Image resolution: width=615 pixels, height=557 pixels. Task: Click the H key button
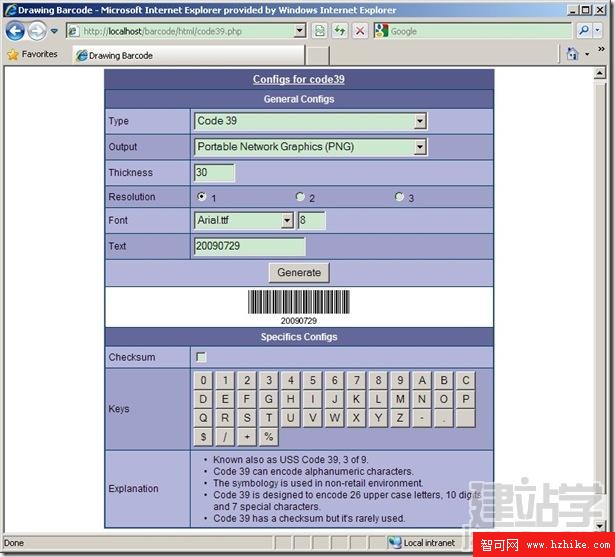click(291, 399)
